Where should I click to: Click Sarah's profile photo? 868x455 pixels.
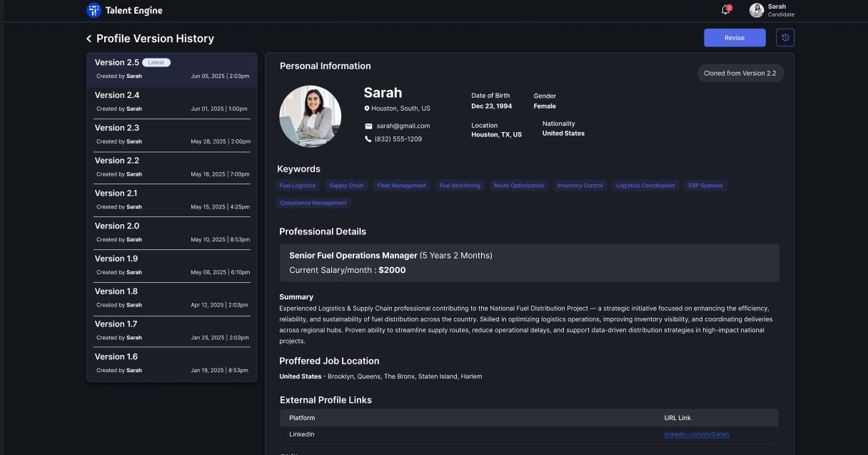pyautogui.click(x=311, y=116)
